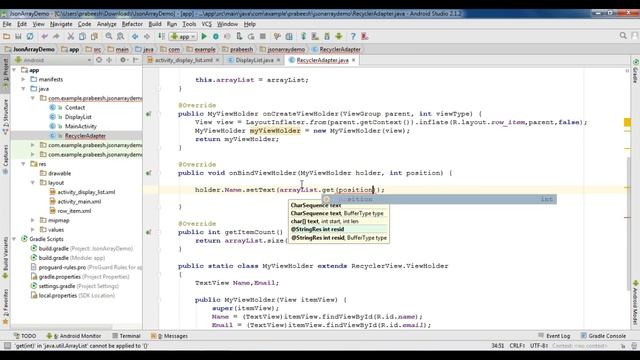Click gutter override icon beside onCreateViewHolder
Screen dimensions: 640x360
tap(149, 113)
